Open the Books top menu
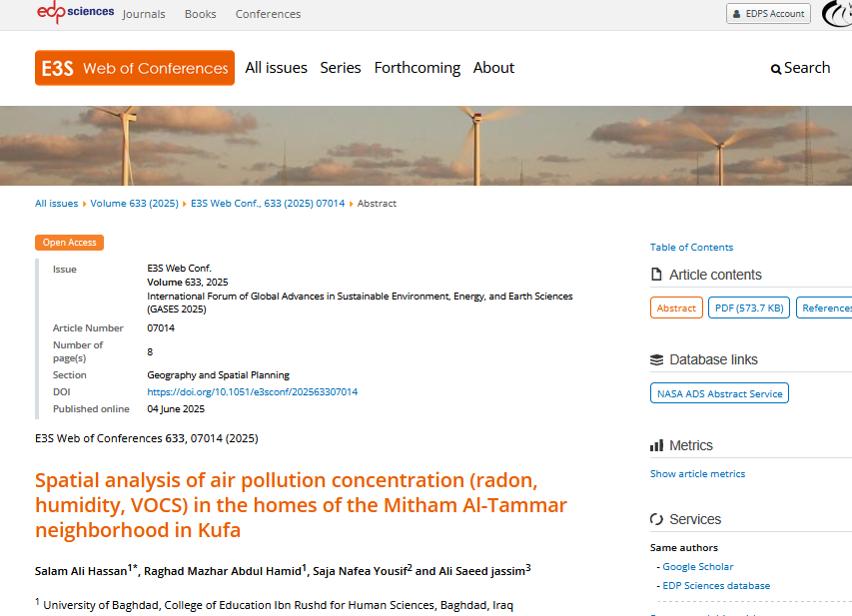The height and width of the screenshot is (616, 852). 200,14
